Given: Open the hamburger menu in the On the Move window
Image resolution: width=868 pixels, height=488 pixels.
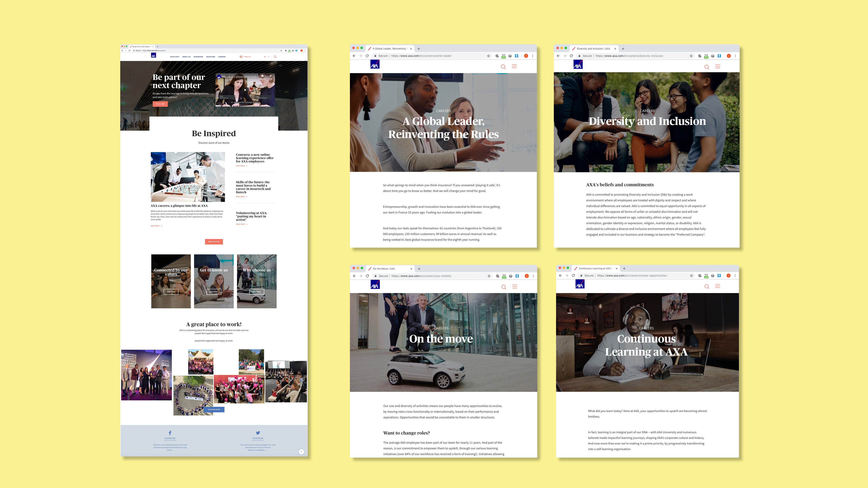Looking at the screenshot, I should [x=515, y=287].
